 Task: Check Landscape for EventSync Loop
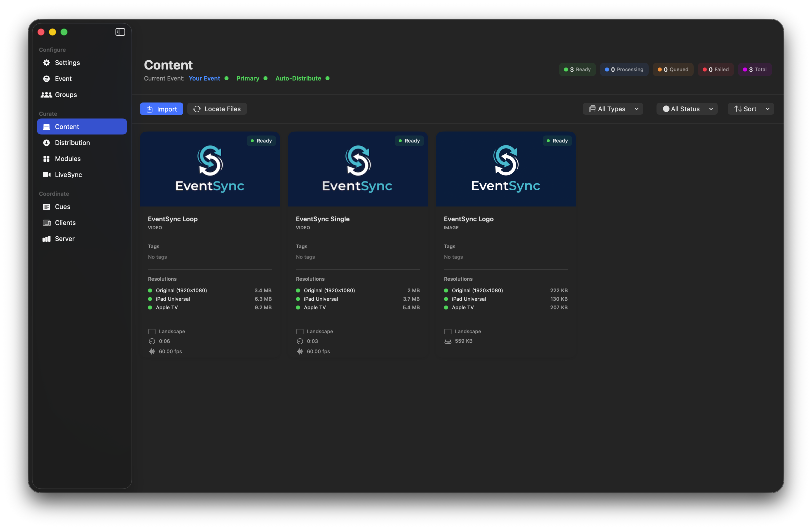tap(152, 331)
